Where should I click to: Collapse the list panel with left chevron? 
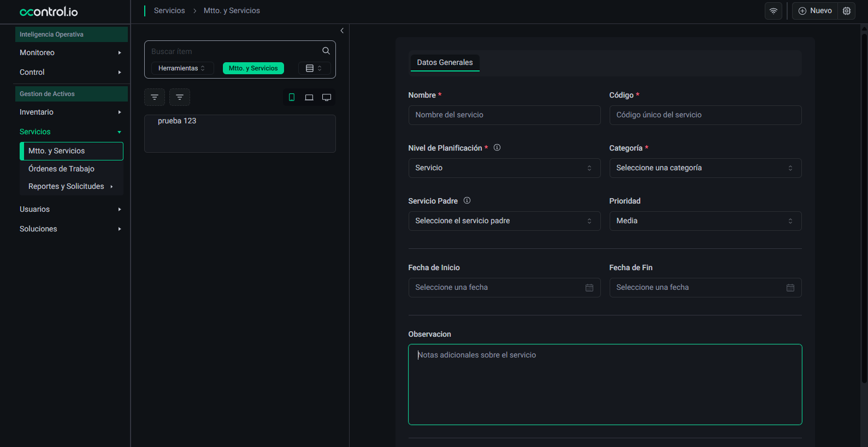click(x=342, y=31)
